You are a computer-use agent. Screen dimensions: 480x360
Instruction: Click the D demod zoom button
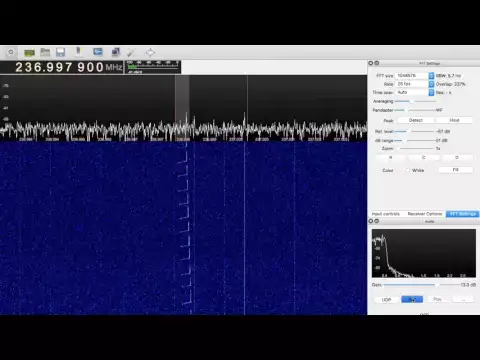[x=457, y=158]
